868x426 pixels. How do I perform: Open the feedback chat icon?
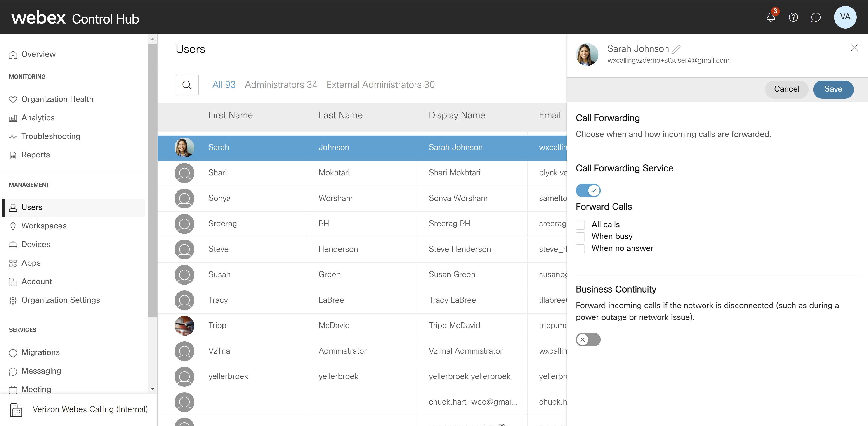816,17
